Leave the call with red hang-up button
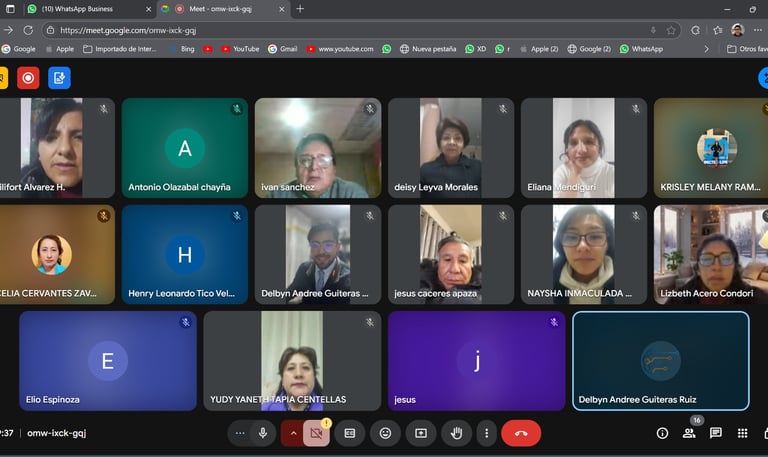The image size is (768, 457). (521, 433)
